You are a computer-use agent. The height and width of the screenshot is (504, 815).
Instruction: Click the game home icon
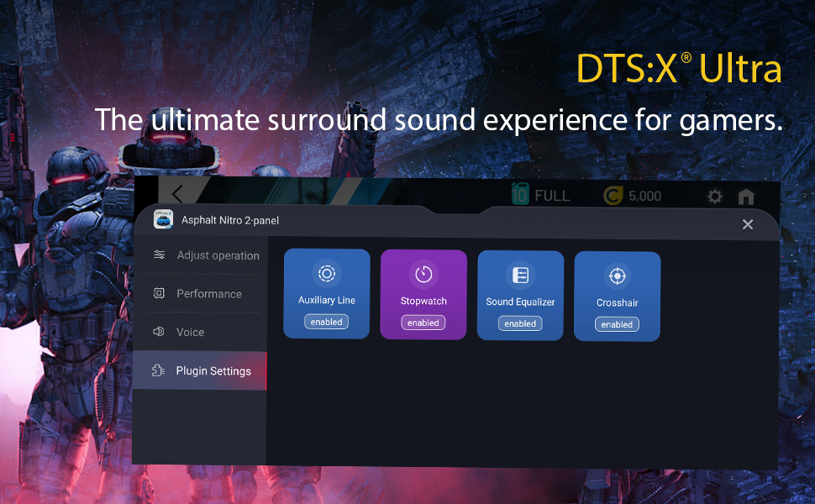[x=746, y=197]
